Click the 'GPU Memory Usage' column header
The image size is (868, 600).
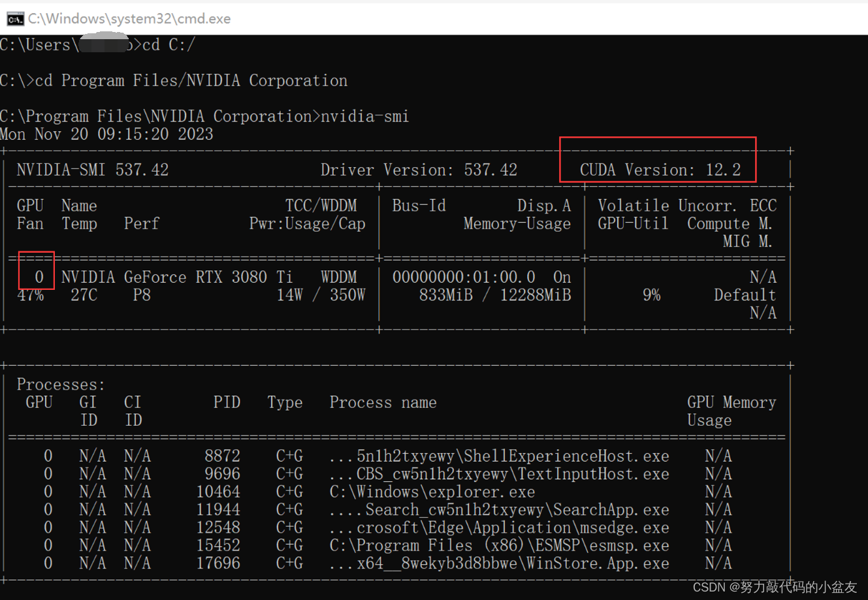click(x=731, y=411)
